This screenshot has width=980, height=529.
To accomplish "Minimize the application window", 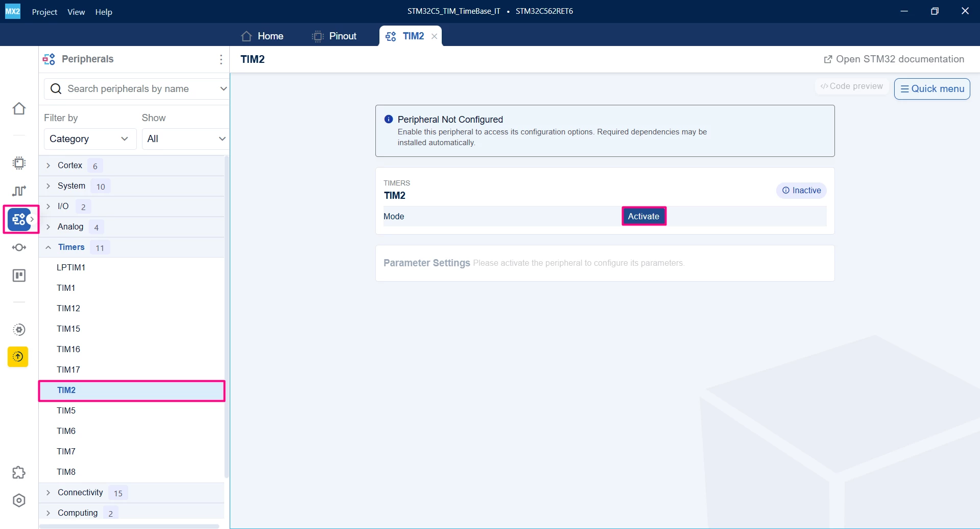I will 904,11.
